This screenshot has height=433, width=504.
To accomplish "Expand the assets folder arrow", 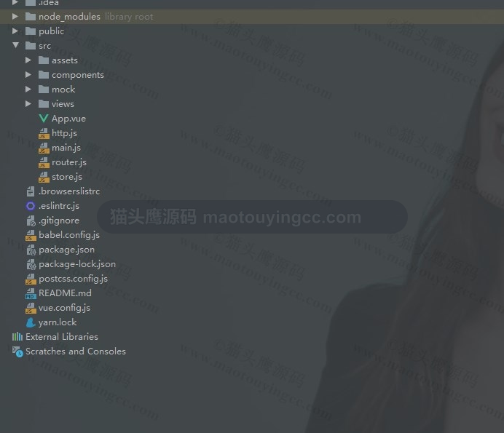I will click(28, 60).
